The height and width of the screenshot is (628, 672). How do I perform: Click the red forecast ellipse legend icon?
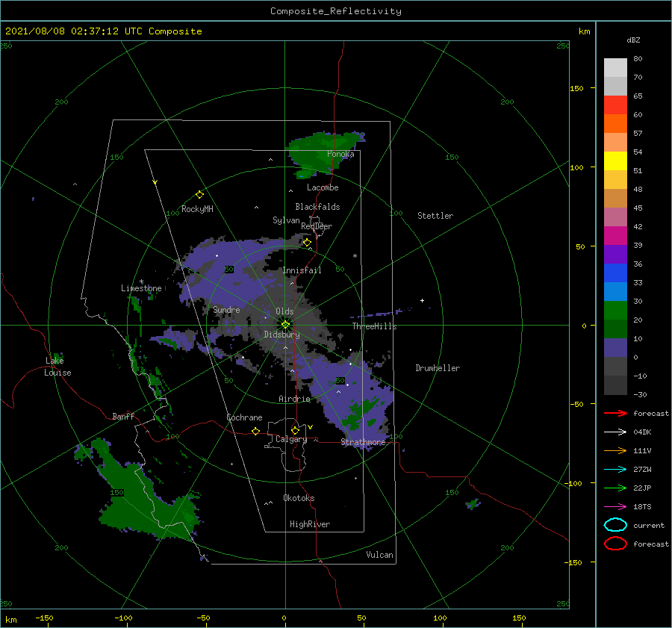(x=615, y=544)
